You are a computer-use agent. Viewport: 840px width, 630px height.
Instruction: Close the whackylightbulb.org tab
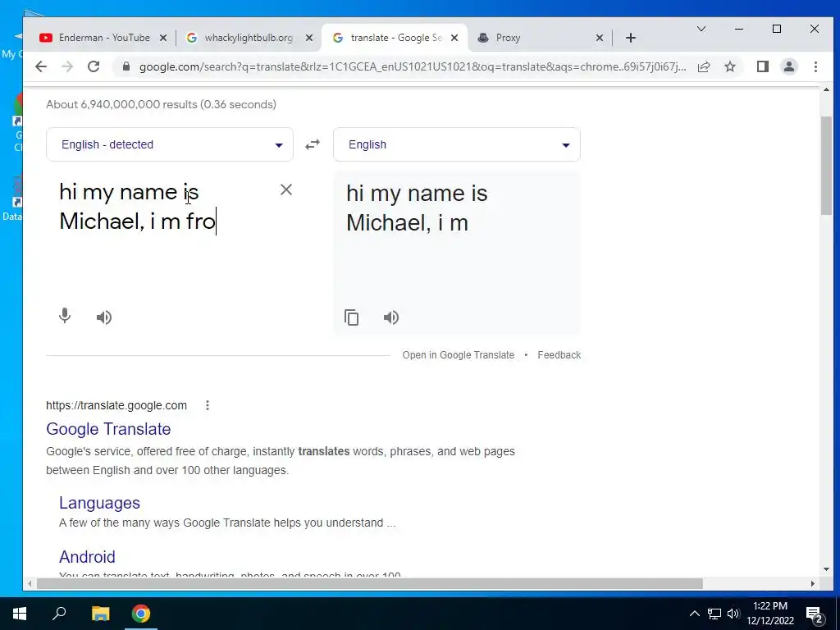[x=309, y=38]
